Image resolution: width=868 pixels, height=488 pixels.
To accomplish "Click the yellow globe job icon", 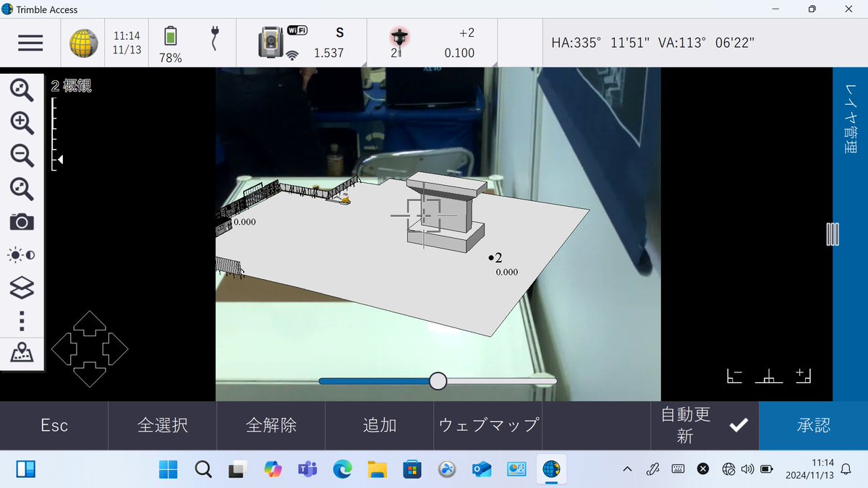I will [x=83, y=43].
